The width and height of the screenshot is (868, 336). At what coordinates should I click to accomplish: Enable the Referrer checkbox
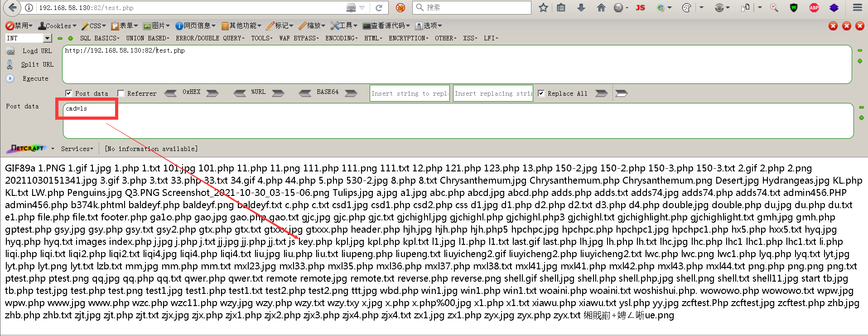pos(121,93)
